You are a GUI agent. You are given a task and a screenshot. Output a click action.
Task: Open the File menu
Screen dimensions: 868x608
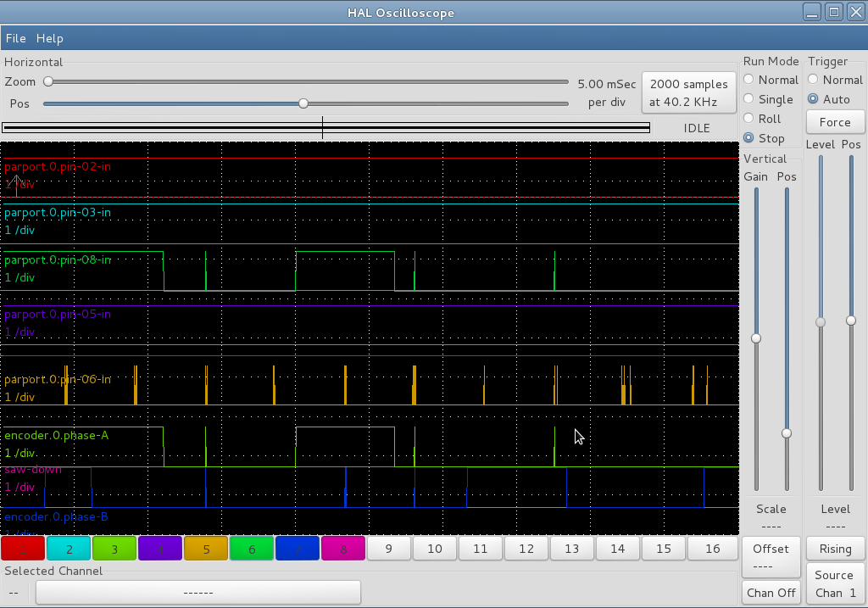(15, 38)
